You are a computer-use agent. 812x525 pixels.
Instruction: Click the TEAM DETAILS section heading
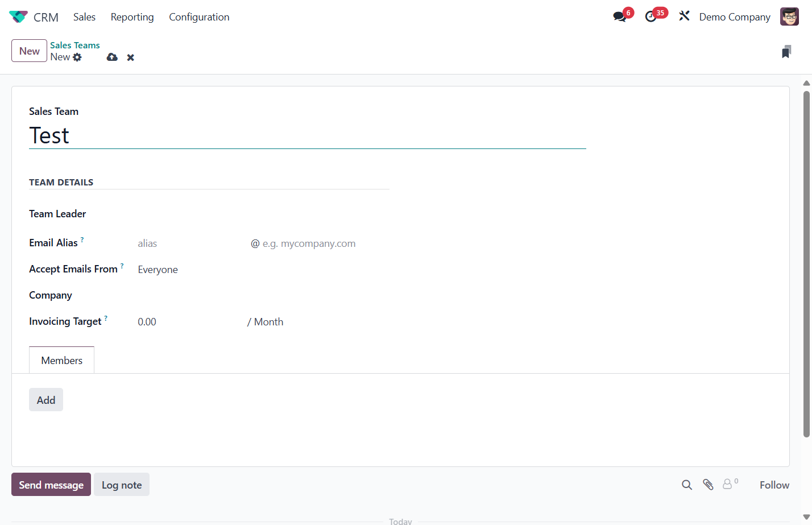61,183
